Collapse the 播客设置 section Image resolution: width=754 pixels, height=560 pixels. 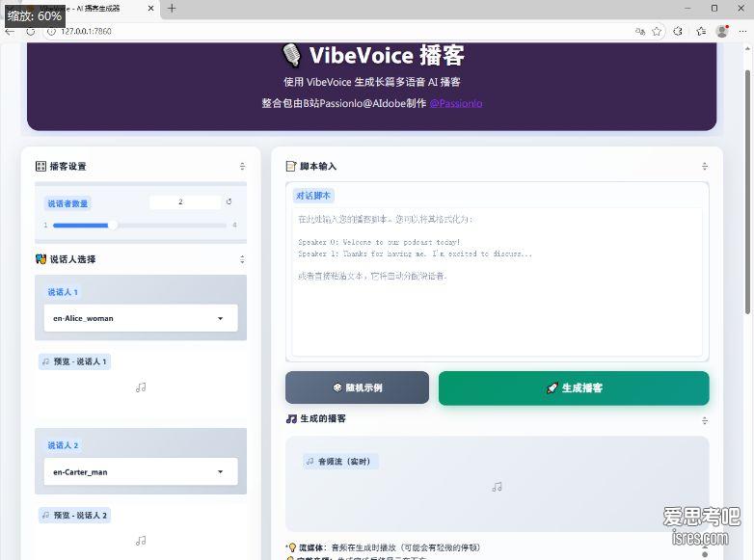pyautogui.click(x=242, y=167)
